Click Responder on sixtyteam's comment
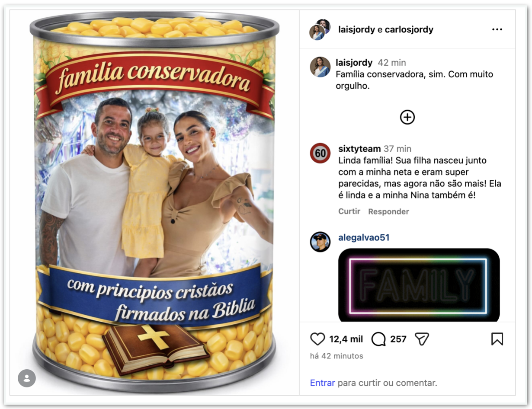The image size is (532, 409). [x=388, y=211]
